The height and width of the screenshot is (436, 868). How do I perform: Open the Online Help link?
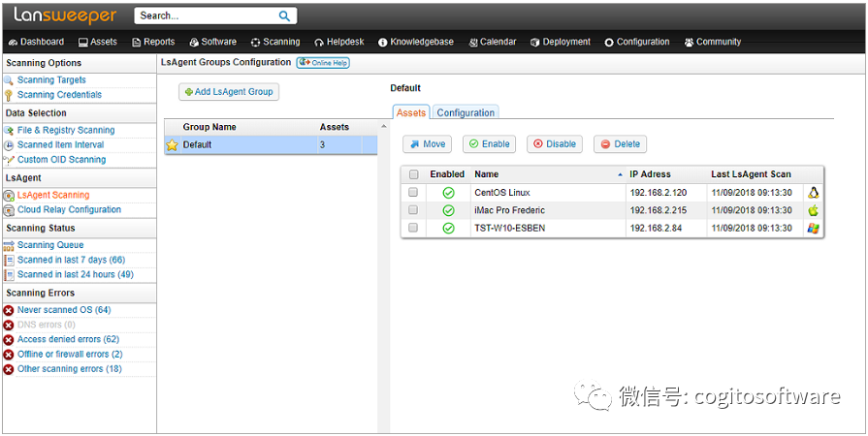(323, 63)
